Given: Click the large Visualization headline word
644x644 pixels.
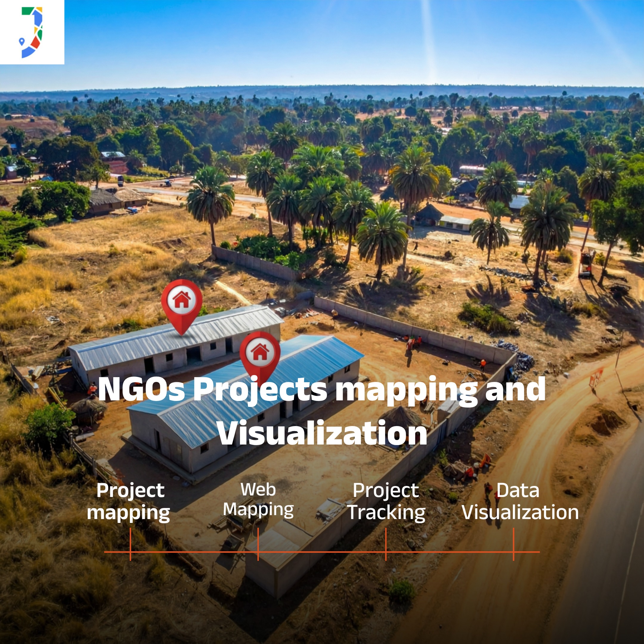Looking at the screenshot, I should click(322, 433).
